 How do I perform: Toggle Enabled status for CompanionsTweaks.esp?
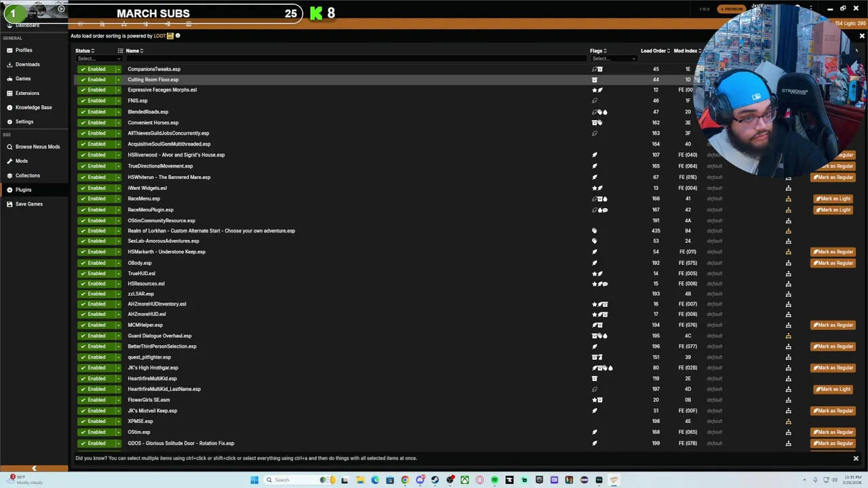(96, 69)
